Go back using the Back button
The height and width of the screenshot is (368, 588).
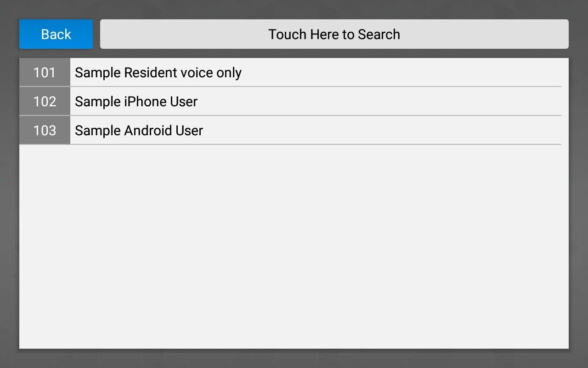click(x=56, y=34)
